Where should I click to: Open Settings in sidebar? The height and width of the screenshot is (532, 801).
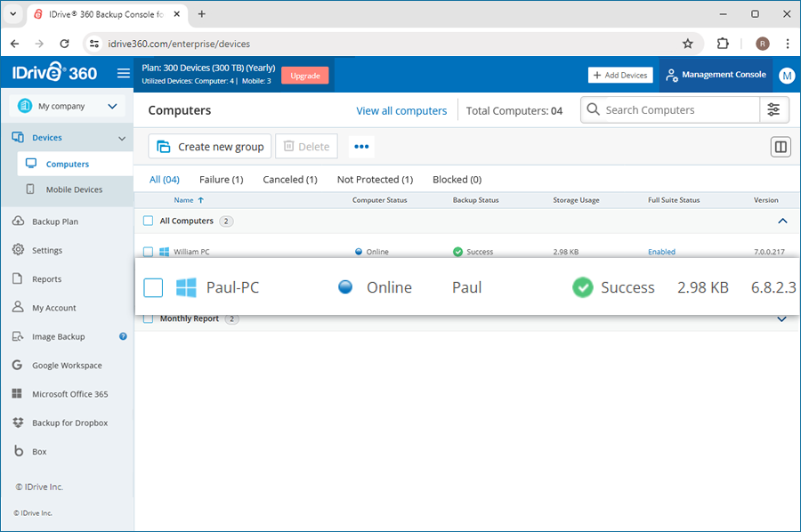point(47,250)
